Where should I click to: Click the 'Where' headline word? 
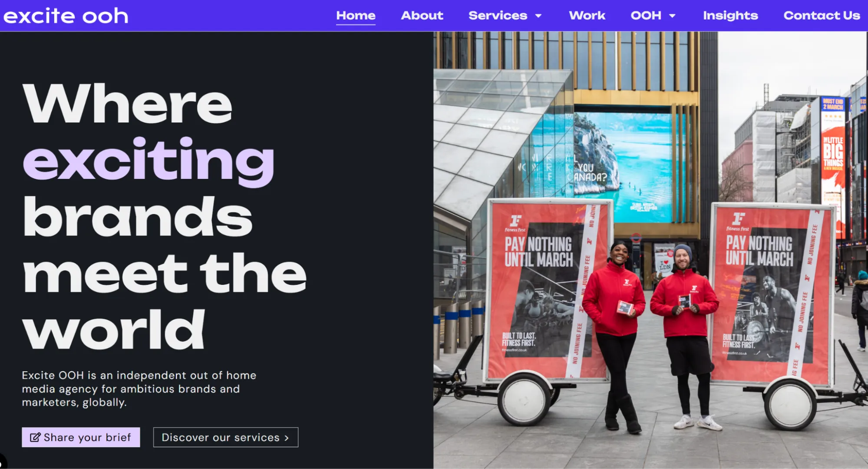click(x=128, y=103)
